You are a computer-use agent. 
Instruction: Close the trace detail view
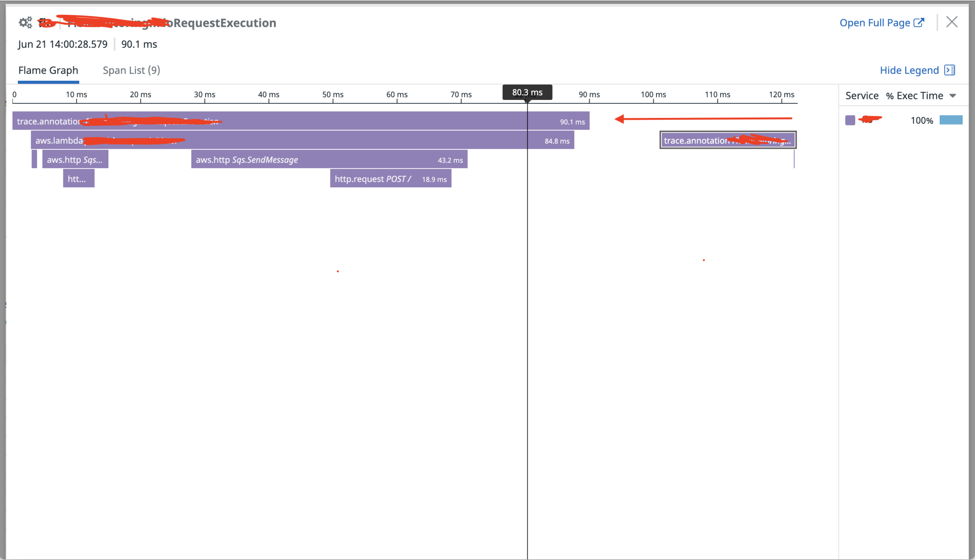point(952,22)
